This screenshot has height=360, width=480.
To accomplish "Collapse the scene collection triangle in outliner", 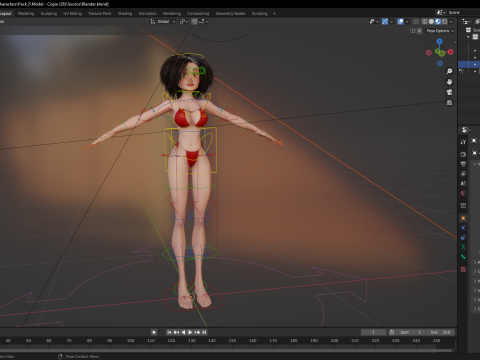I will (x=469, y=37).
